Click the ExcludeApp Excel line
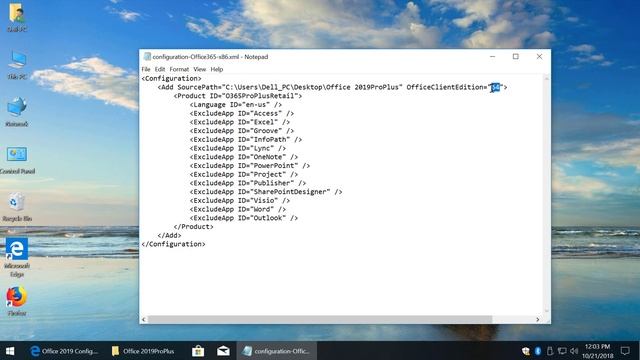This screenshot has height=360, width=640. click(x=240, y=122)
